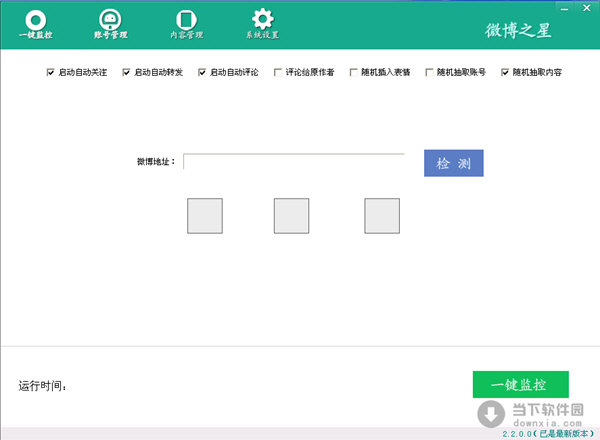The width and height of the screenshot is (600, 440).
Task: Open 内容管理 content management icon
Action: click(x=186, y=24)
